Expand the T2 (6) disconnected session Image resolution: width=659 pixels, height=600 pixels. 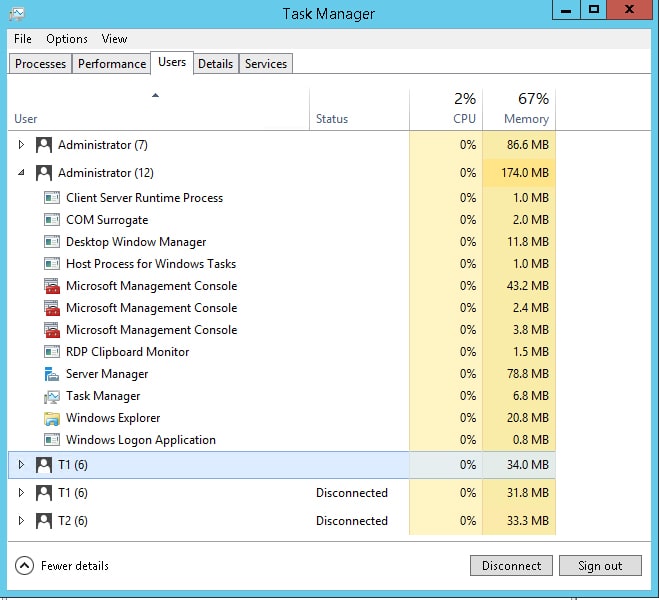(x=21, y=521)
